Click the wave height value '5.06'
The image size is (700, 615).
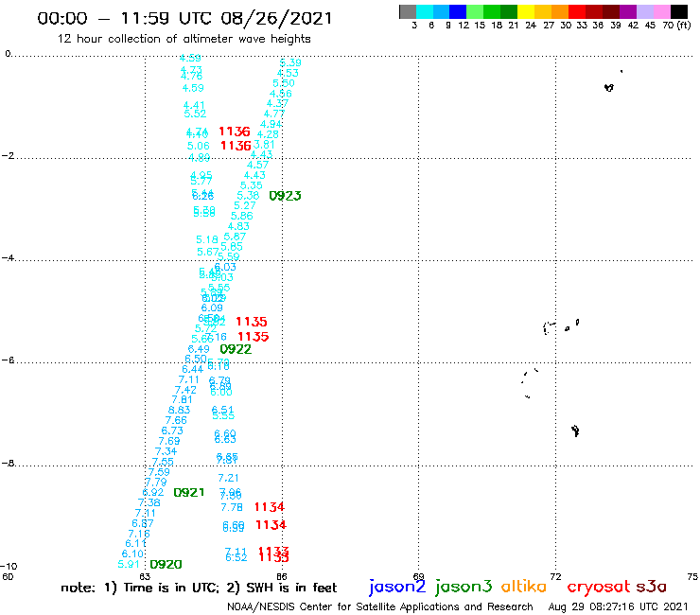point(199,146)
